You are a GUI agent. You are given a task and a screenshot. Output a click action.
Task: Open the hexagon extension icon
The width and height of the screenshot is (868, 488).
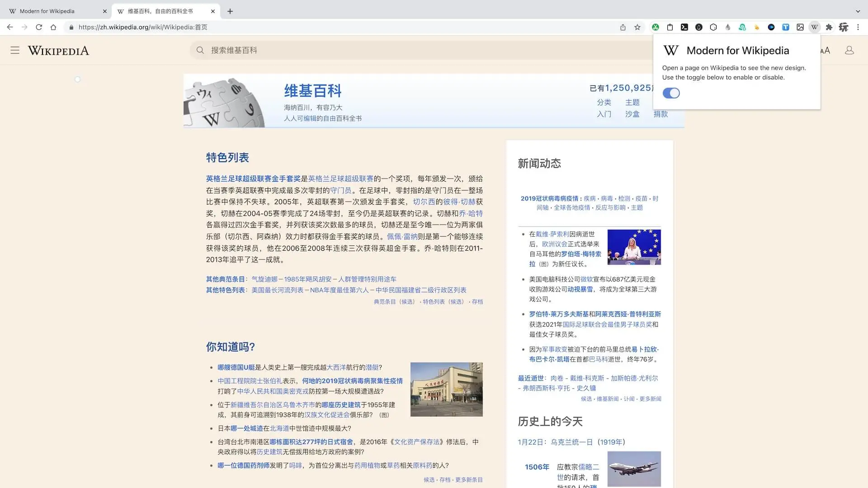(x=713, y=27)
